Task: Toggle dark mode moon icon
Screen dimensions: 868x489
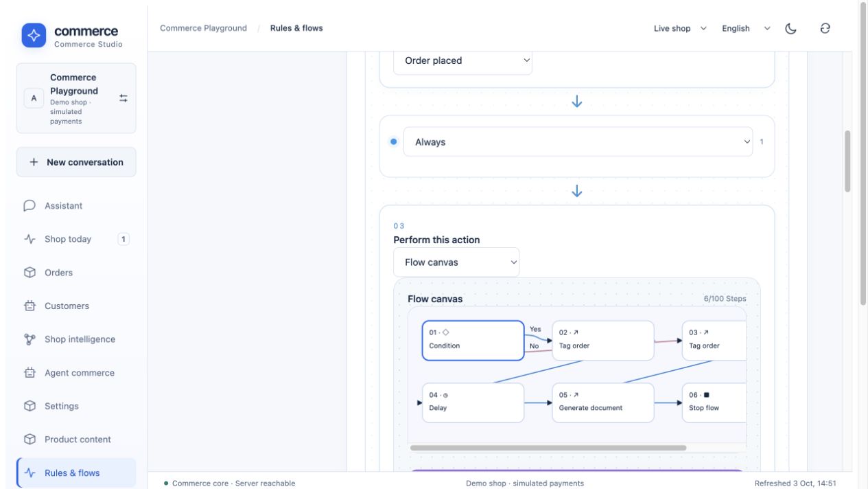Action: pyautogui.click(x=790, y=28)
